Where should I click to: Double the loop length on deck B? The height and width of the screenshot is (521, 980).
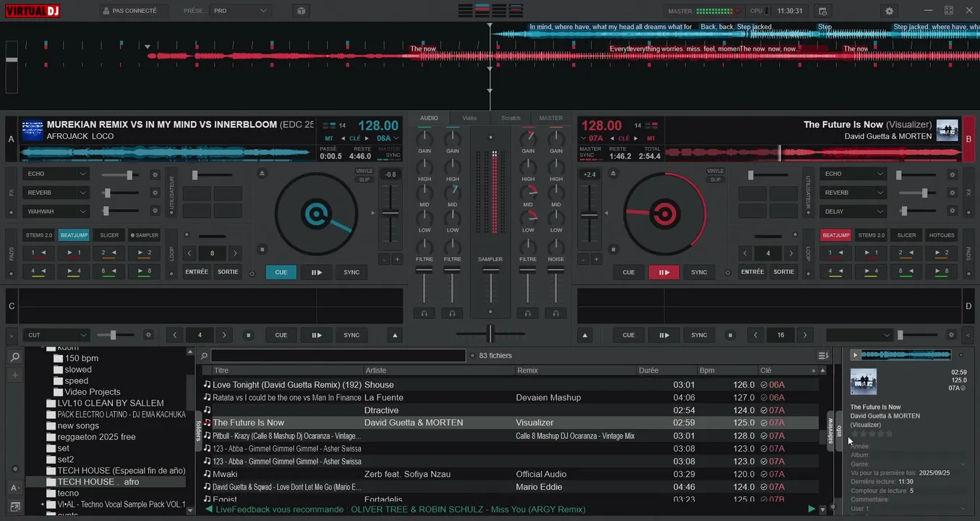tap(792, 253)
